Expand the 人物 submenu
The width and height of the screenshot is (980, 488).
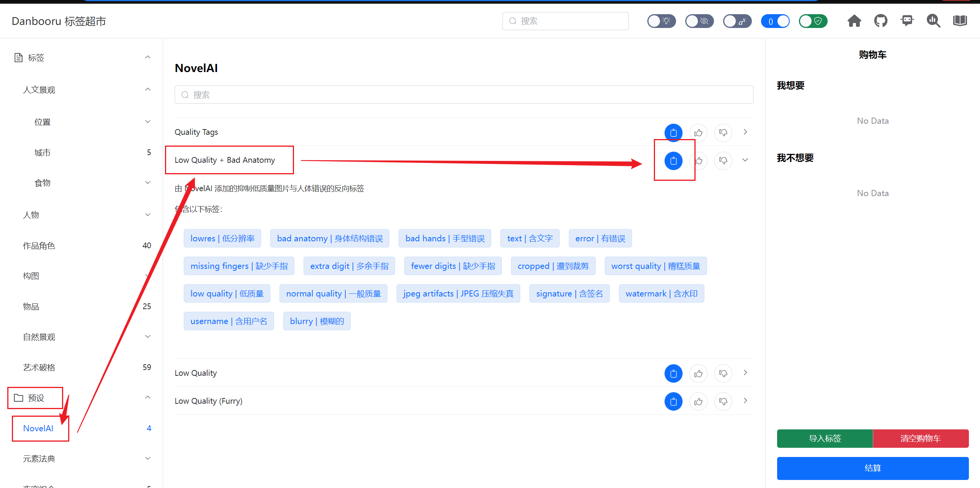[x=81, y=215]
